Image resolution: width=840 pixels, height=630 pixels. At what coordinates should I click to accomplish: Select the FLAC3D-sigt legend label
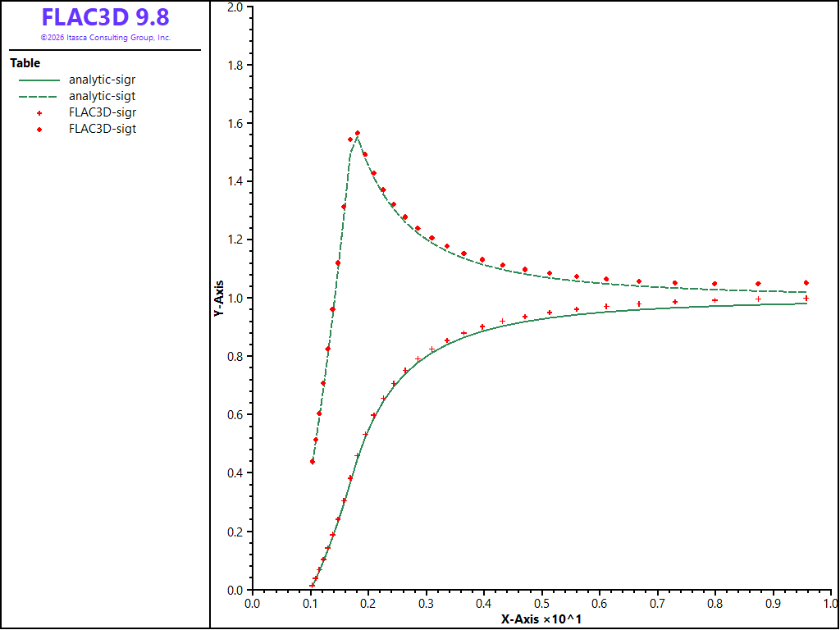(x=102, y=129)
